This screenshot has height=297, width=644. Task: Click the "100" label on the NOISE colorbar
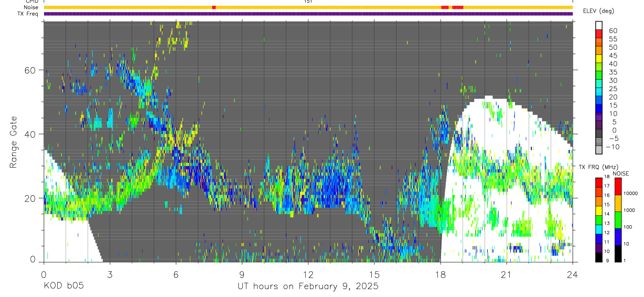(x=629, y=227)
